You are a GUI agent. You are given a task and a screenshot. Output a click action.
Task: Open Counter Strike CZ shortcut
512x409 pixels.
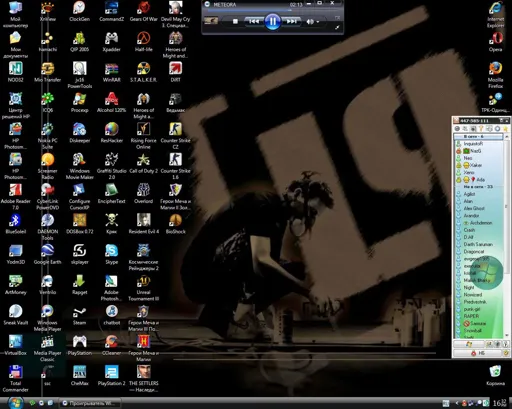click(175, 136)
